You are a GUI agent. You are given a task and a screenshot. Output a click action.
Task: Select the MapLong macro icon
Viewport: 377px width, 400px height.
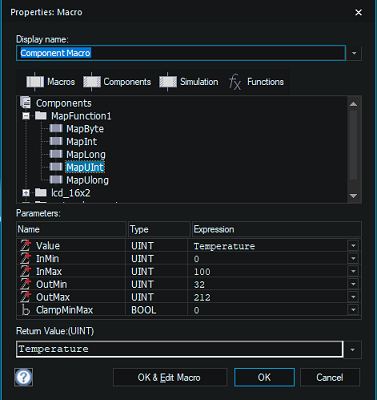point(56,154)
